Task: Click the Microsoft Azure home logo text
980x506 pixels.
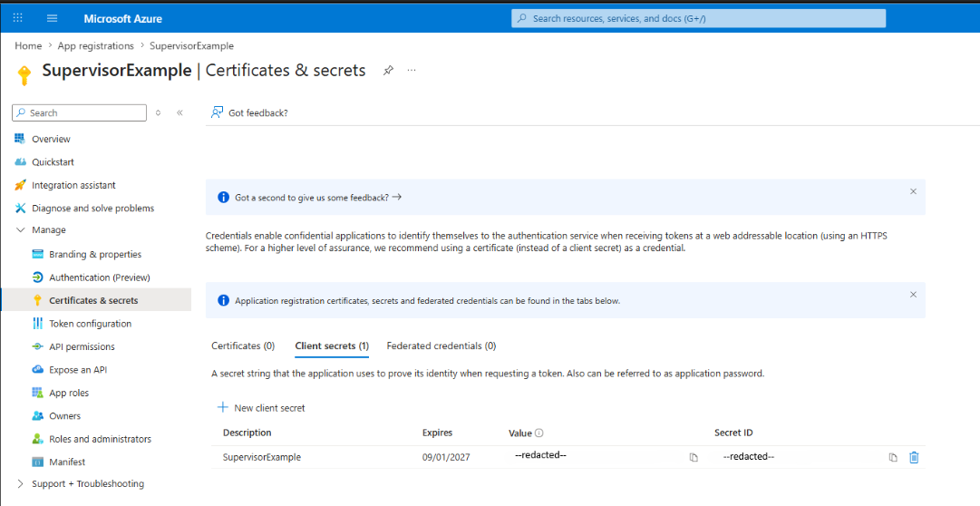Action: [123, 19]
